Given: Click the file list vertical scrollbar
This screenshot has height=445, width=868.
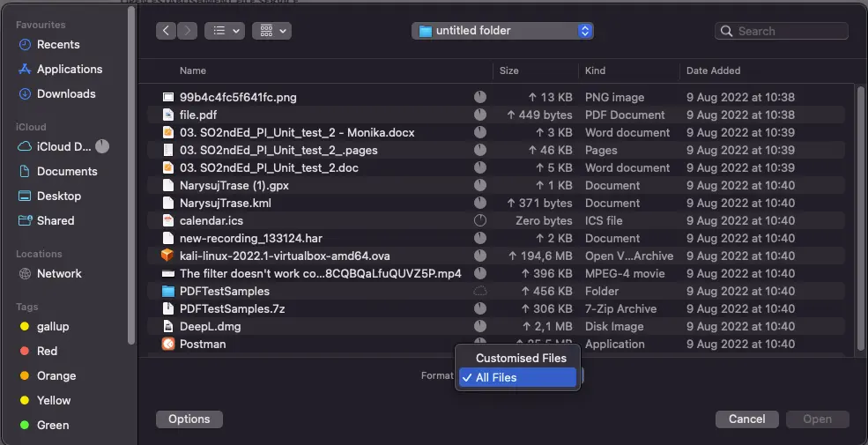Looking at the screenshot, I should pos(860,218).
